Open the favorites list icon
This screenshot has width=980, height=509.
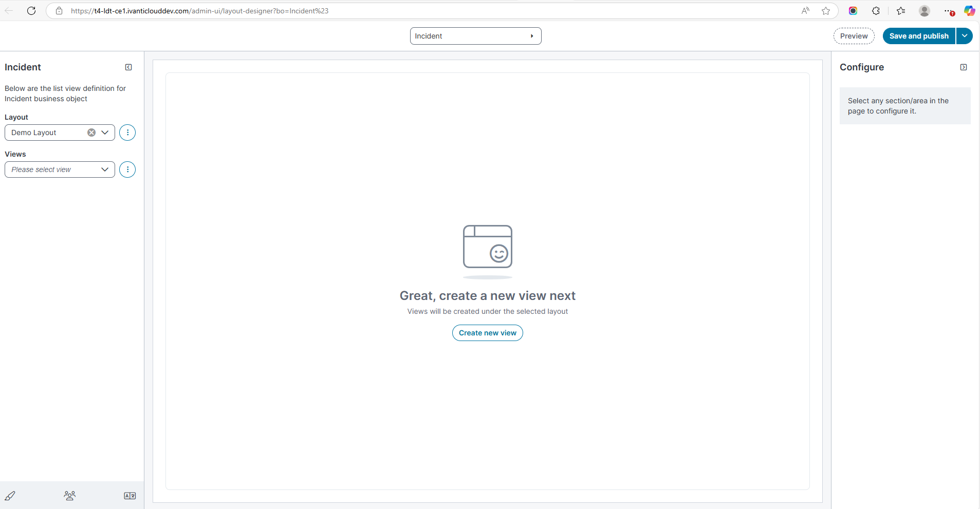pyautogui.click(x=901, y=11)
